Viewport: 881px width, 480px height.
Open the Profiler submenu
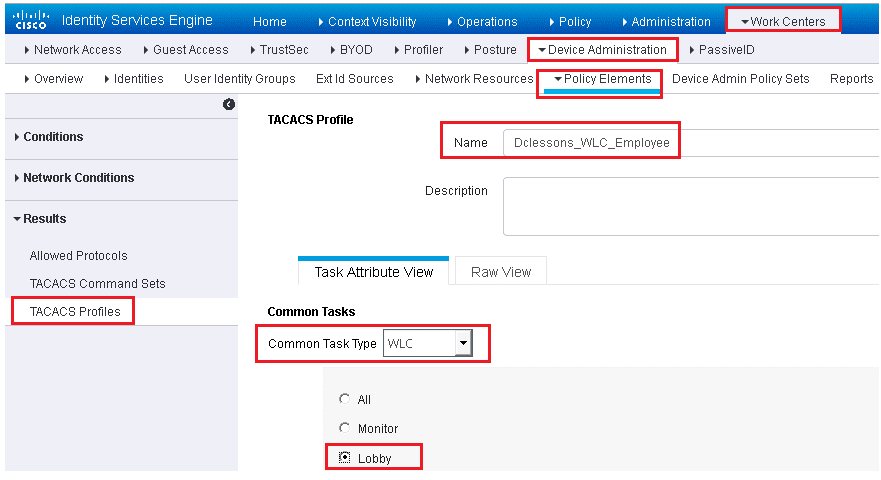point(419,49)
